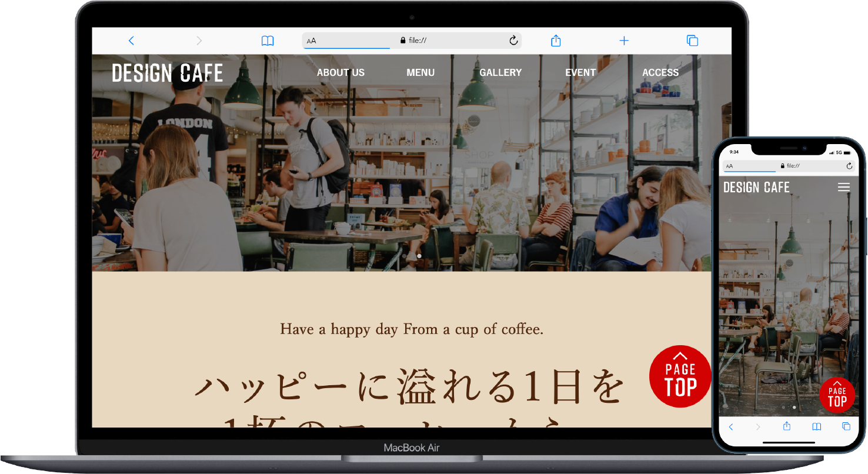Open the ABOUT US nav item
The image size is (868, 474).
click(340, 73)
